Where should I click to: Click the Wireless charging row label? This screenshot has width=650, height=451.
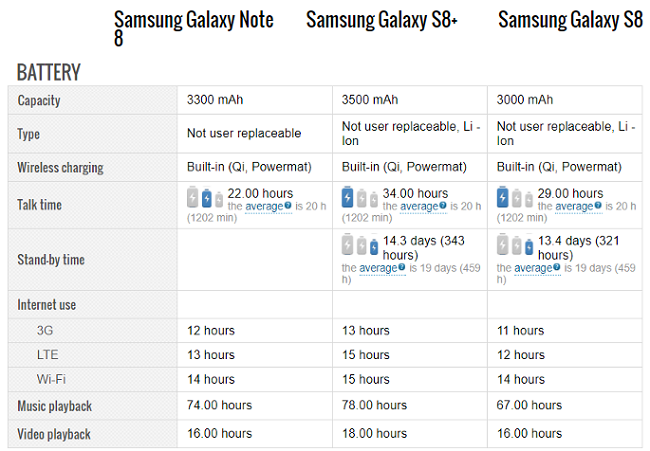pos(60,167)
